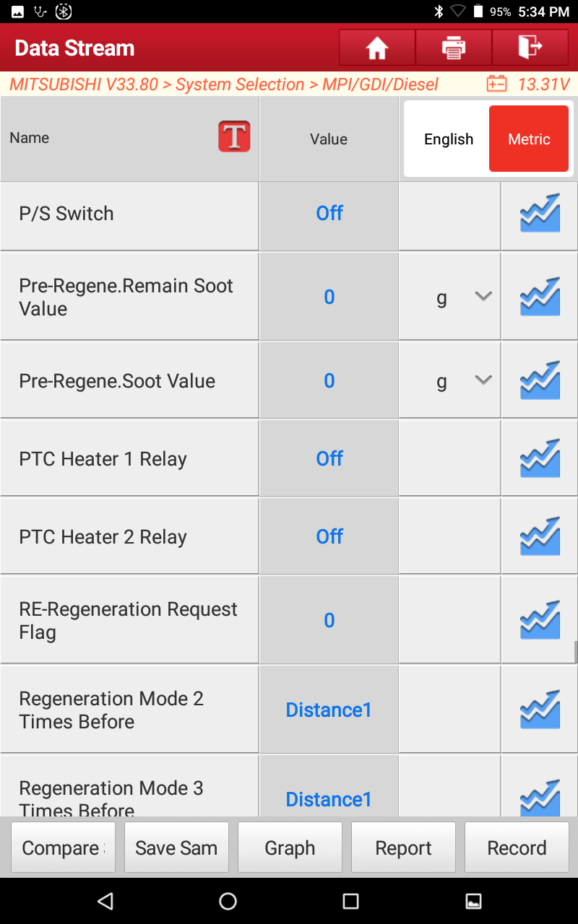The width and height of the screenshot is (578, 924).
Task: Tap the Compare button
Action: [63, 847]
